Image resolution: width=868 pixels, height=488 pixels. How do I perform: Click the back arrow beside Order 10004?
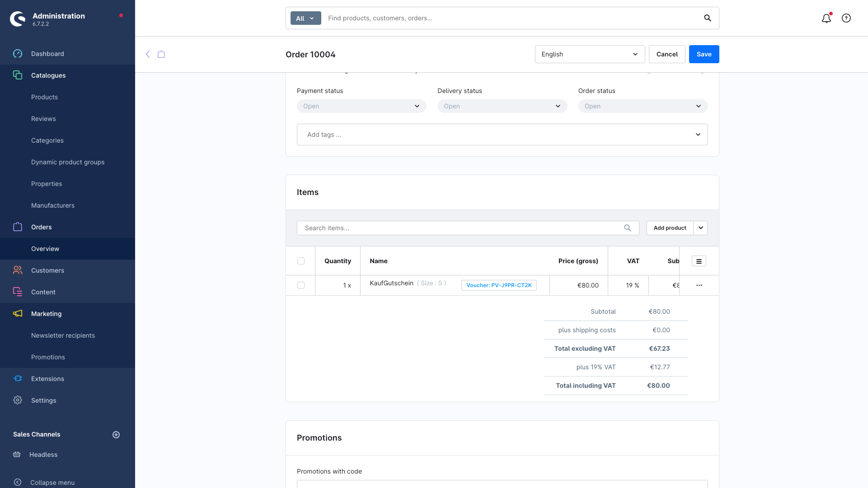[x=148, y=54]
